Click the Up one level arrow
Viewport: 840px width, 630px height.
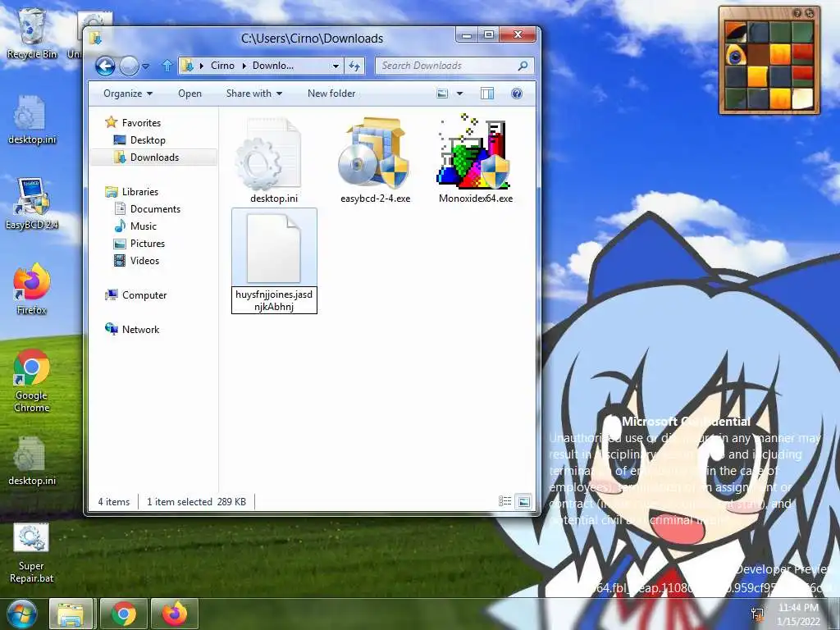pos(167,66)
